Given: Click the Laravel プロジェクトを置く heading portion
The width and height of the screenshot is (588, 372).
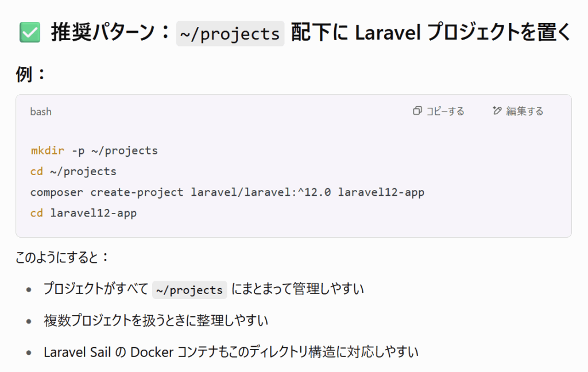Looking at the screenshot, I should pos(463,32).
